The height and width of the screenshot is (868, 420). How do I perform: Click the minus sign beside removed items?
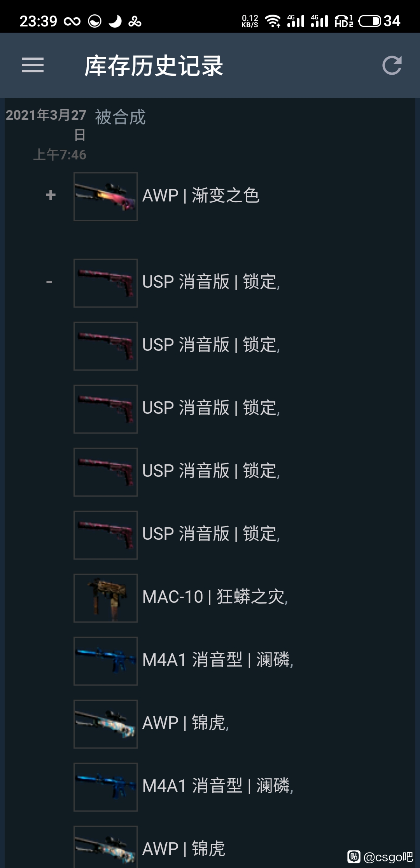[49, 282]
